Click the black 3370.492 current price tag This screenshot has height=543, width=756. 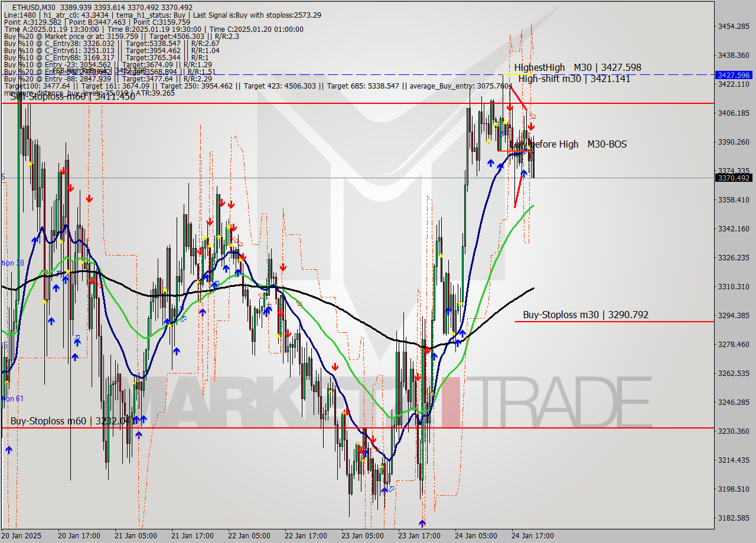coord(733,178)
